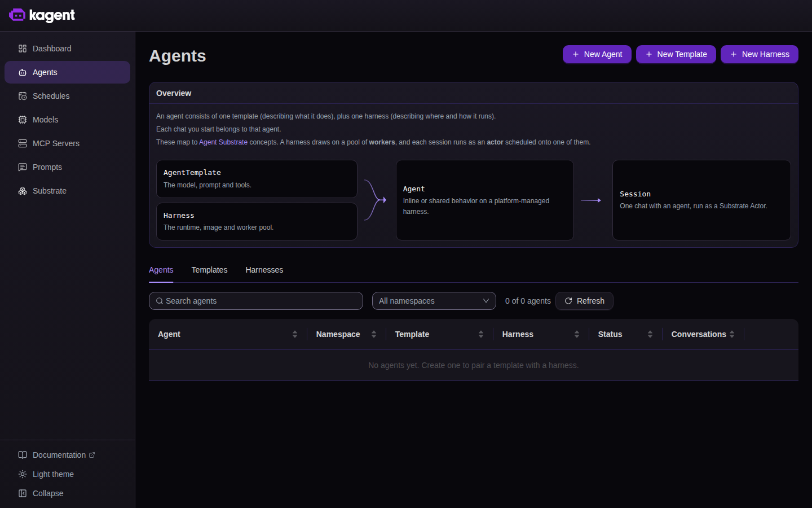
Task: Click the Harness overview card
Action: pos(257,221)
